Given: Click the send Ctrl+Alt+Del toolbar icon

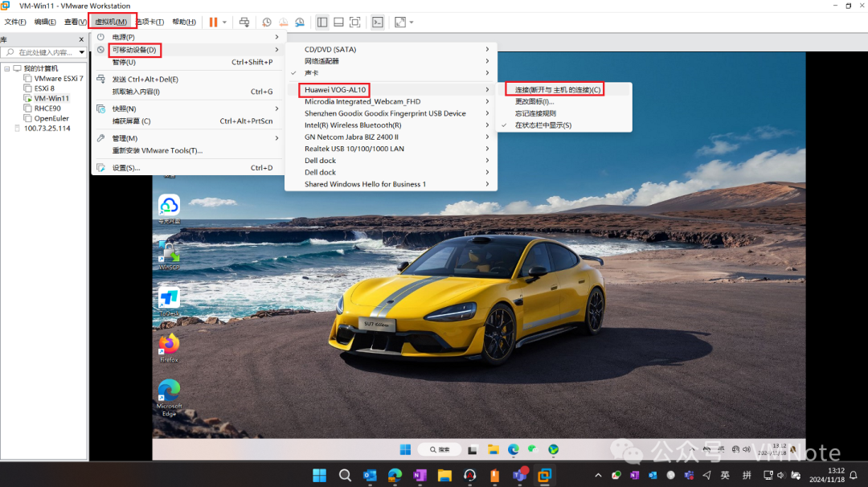Looking at the screenshot, I should (244, 23).
